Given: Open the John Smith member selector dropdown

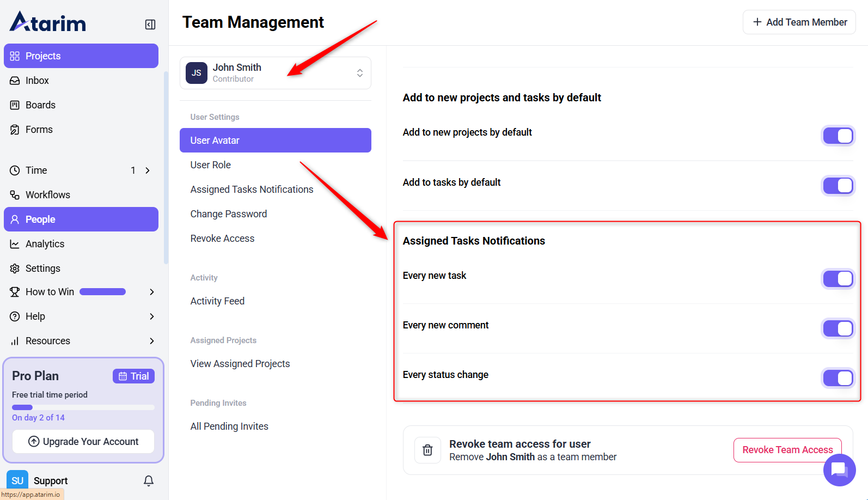Looking at the screenshot, I should [x=275, y=73].
